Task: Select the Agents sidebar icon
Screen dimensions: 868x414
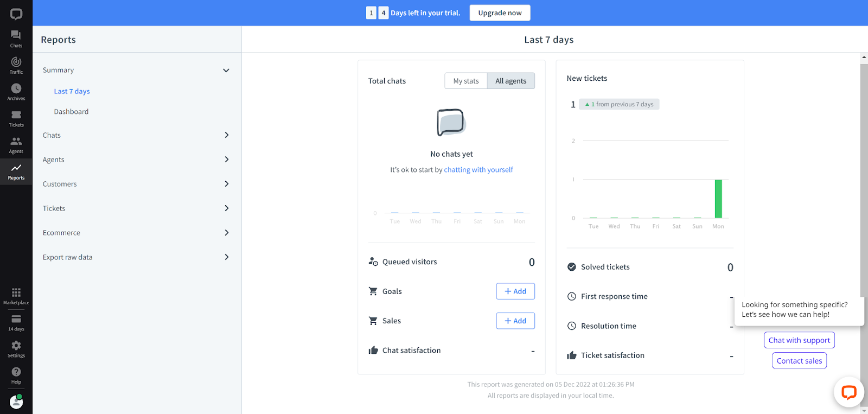Action: coord(16,145)
